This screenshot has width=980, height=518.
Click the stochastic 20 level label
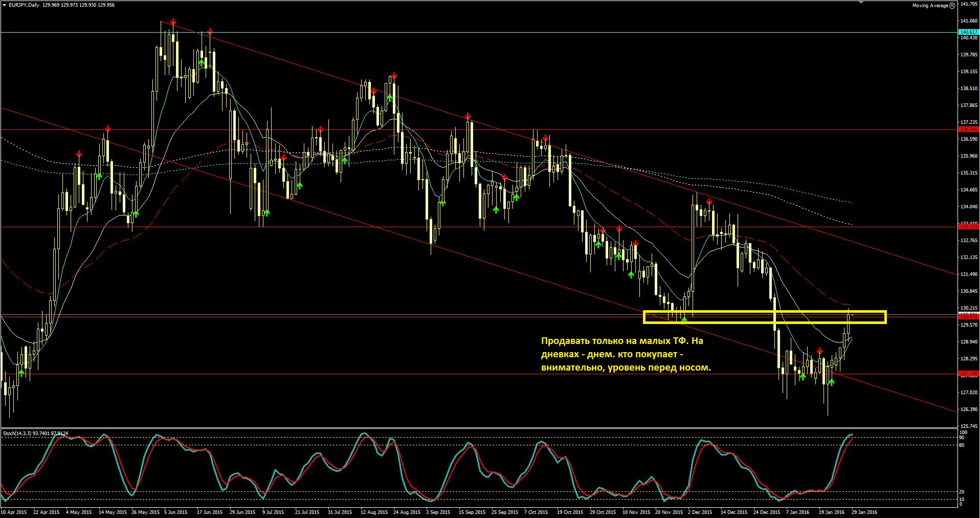tap(962, 492)
